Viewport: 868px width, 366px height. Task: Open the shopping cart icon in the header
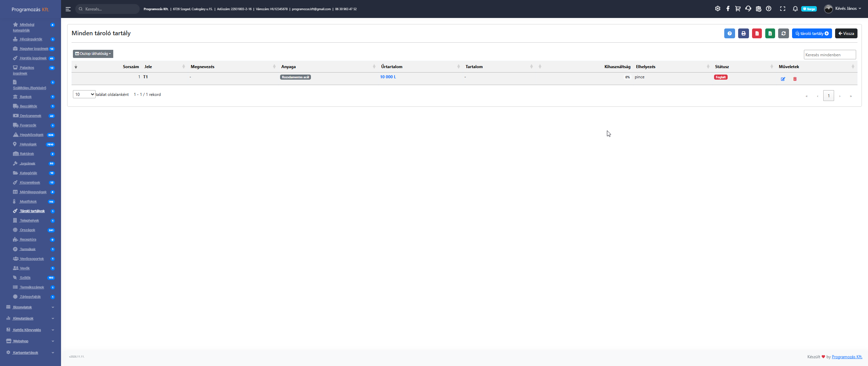[x=738, y=9]
